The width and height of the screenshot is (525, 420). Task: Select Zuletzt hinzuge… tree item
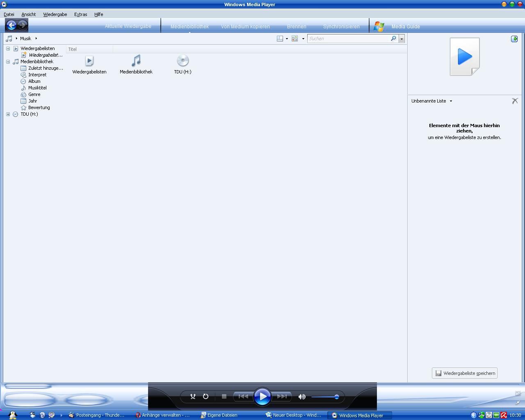click(x=46, y=68)
